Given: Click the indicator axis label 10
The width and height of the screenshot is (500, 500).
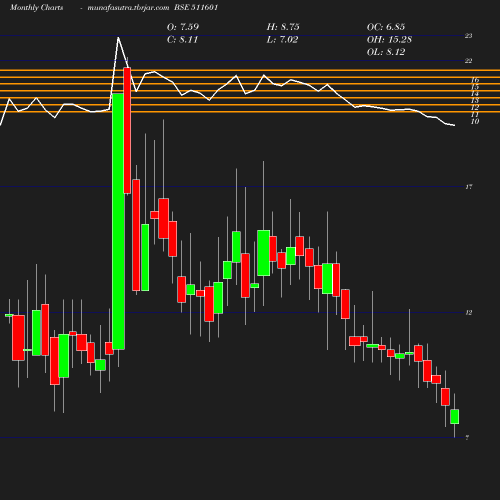Looking at the screenshot, I should point(475,122).
